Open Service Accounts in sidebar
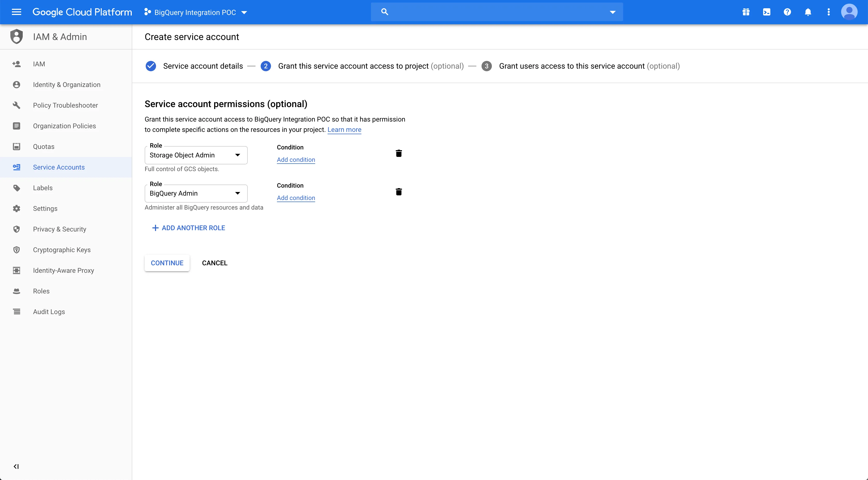 tap(66, 167)
